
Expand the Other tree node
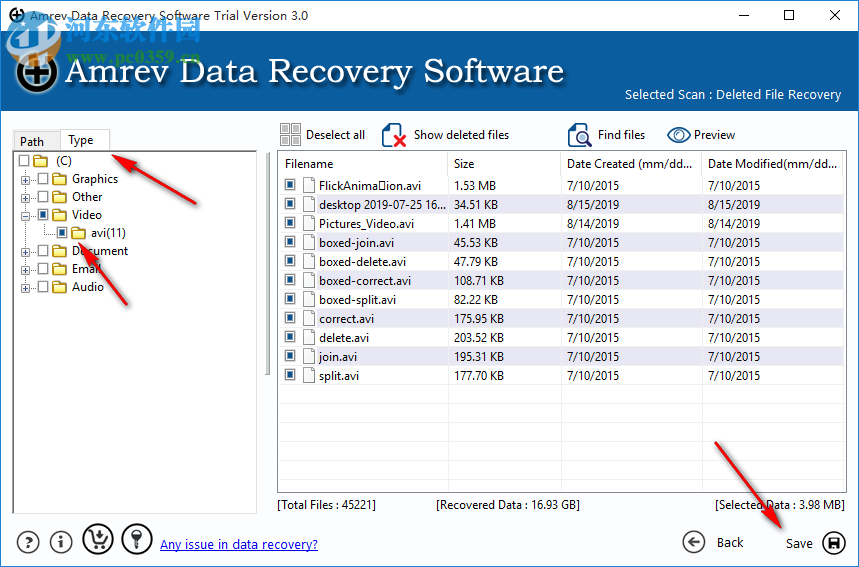(25, 198)
